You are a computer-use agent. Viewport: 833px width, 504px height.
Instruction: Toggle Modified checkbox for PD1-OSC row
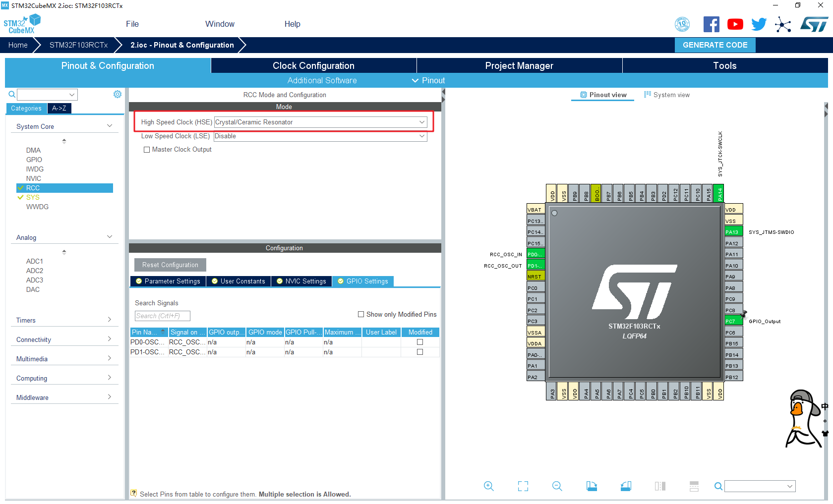[x=420, y=352]
